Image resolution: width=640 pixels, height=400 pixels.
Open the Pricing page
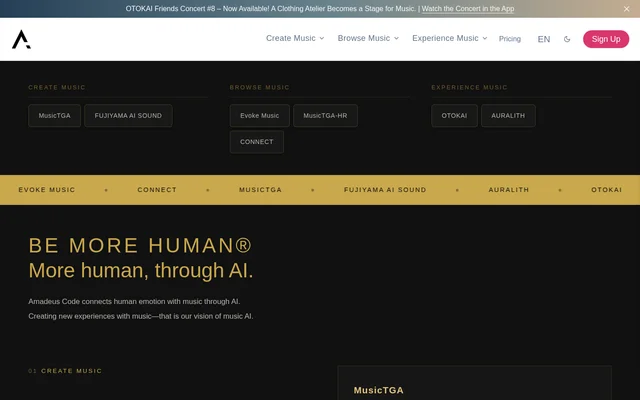click(510, 39)
